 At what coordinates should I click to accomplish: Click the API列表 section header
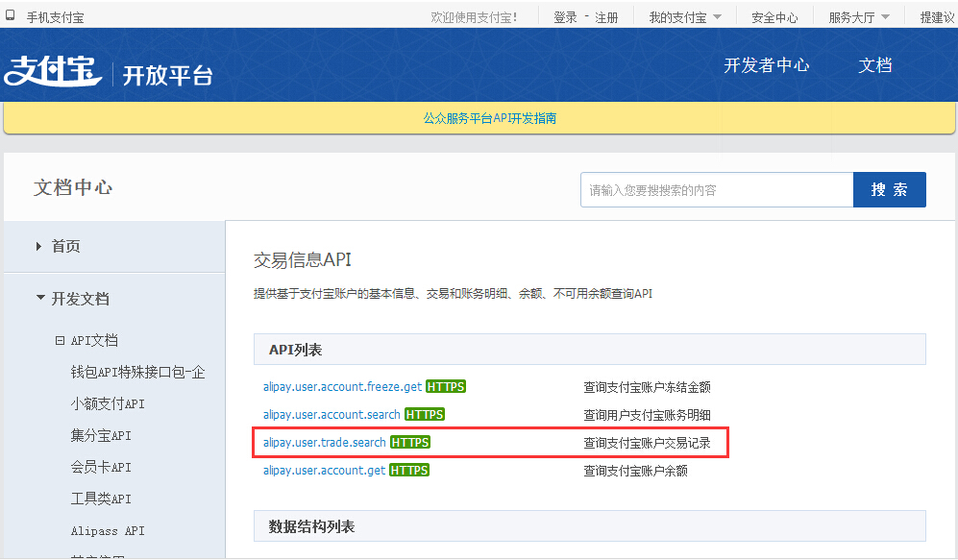pyautogui.click(x=590, y=350)
